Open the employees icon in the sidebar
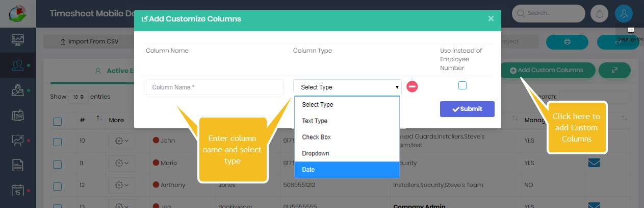Screen dimensions: 644x208 (18, 65)
